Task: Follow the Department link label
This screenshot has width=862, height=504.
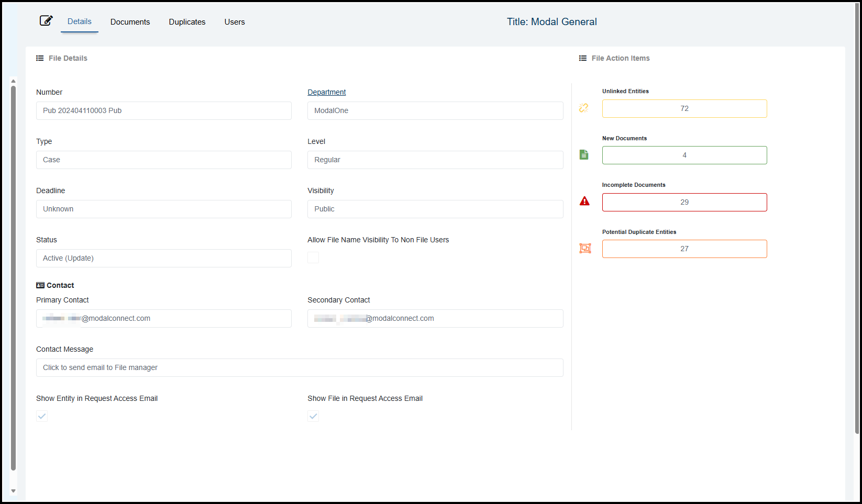Action: tap(326, 92)
